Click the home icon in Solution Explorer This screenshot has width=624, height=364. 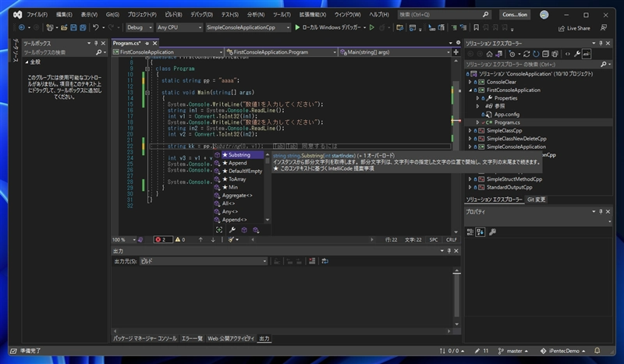tap(489, 54)
